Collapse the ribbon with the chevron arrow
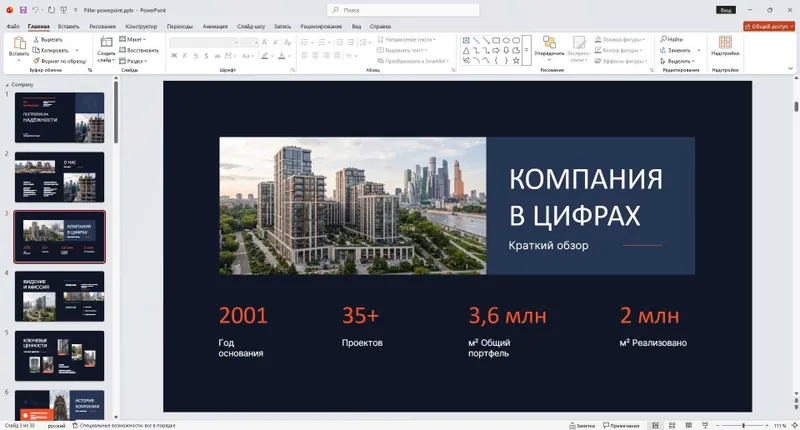Image resolution: width=800 pixels, height=430 pixels. tap(791, 69)
